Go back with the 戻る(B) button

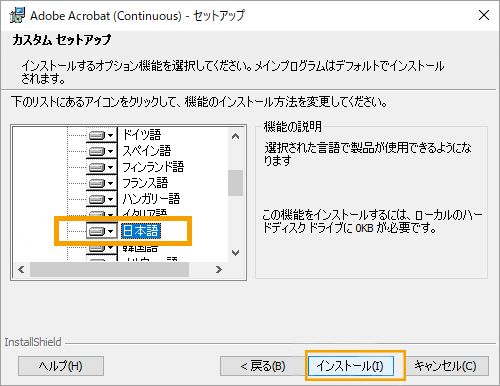(x=263, y=366)
